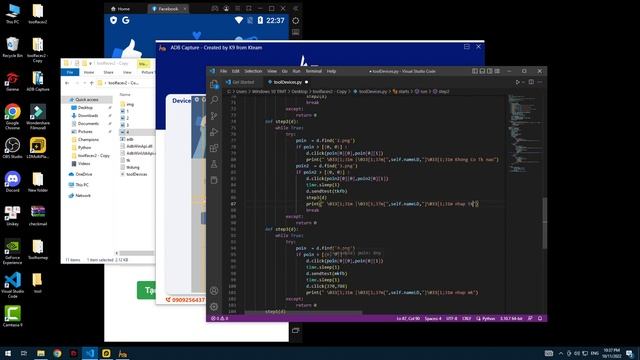Image resolution: width=640 pixels, height=360 pixels.
Task: Click the code minimap in VS Code
Action: coord(524,135)
